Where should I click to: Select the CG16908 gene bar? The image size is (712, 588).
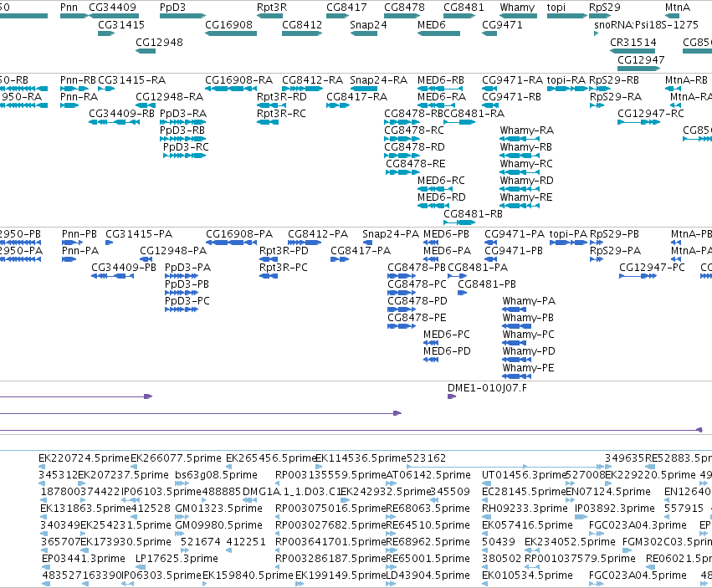coord(231,33)
